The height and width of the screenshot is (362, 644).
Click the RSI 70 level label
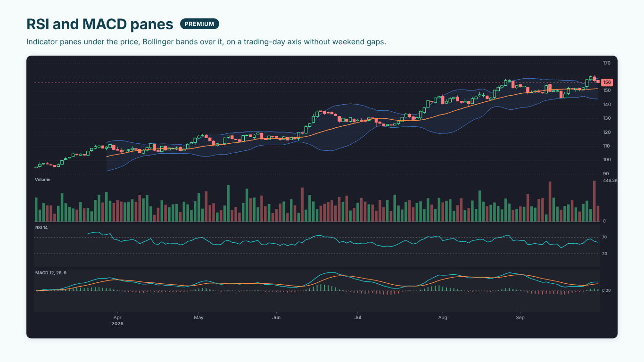[605, 238]
